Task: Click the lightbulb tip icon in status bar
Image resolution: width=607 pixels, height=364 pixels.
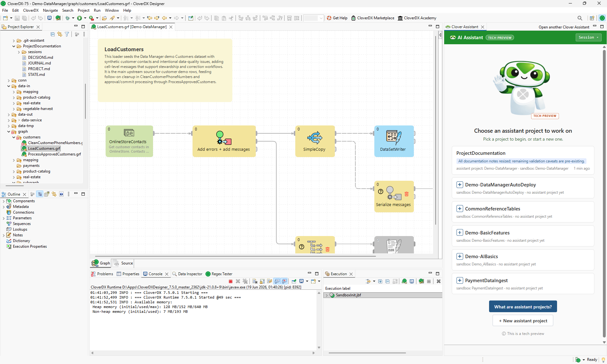Action: click(603, 360)
